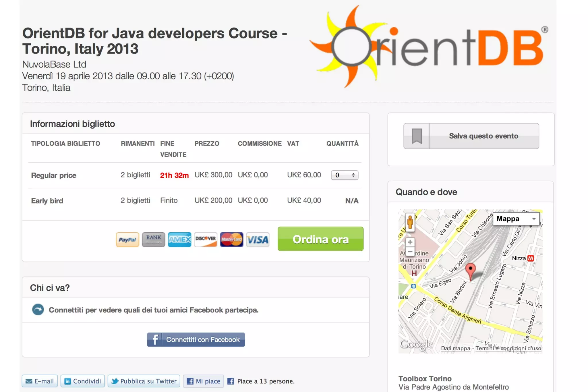588x392 pixels.
Task: Click Pubblica su Twitter button
Action: (x=144, y=381)
